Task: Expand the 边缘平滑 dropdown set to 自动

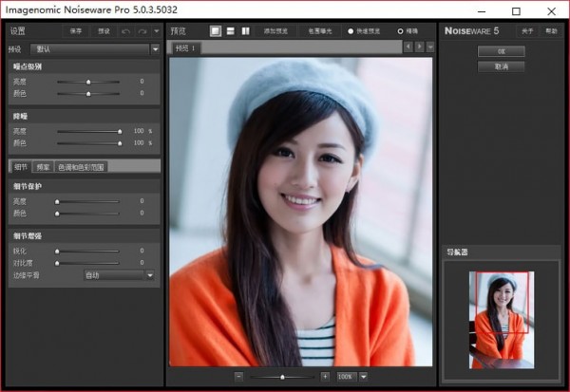Action: (119, 275)
